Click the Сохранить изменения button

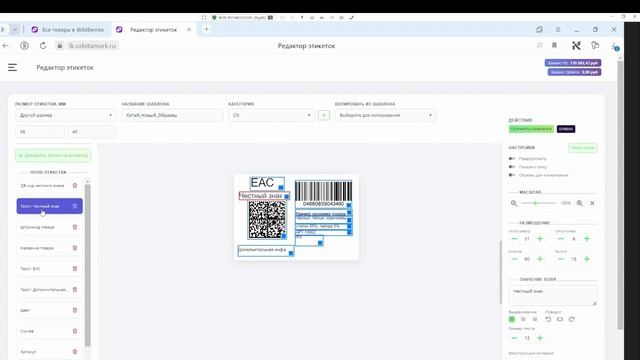[x=531, y=129]
